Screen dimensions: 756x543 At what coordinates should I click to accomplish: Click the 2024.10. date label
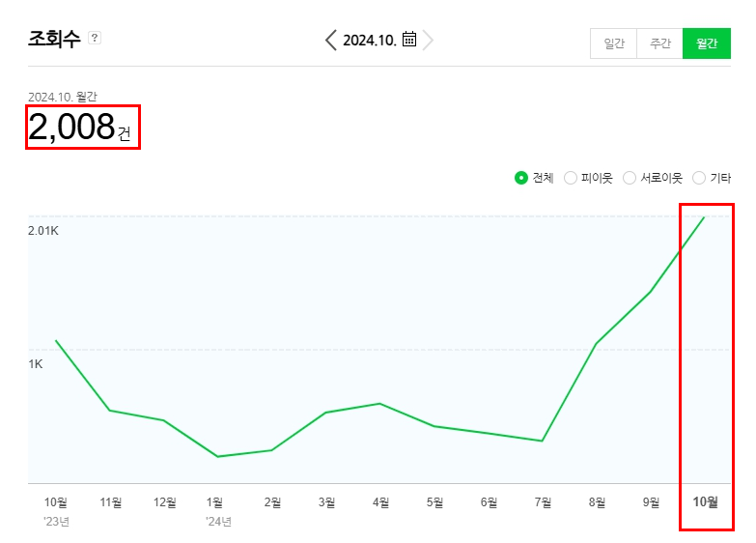pyautogui.click(x=370, y=40)
